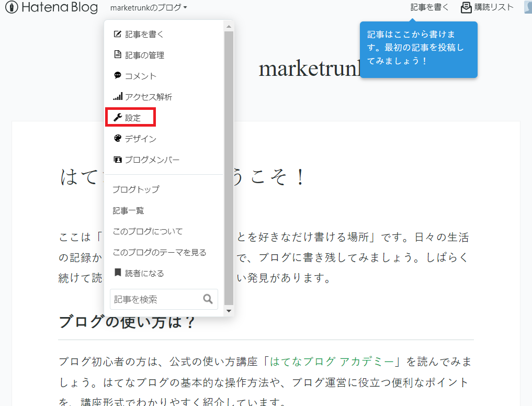Click the magnifier search icon
The width and height of the screenshot is (532, 406).
[208, 299]
